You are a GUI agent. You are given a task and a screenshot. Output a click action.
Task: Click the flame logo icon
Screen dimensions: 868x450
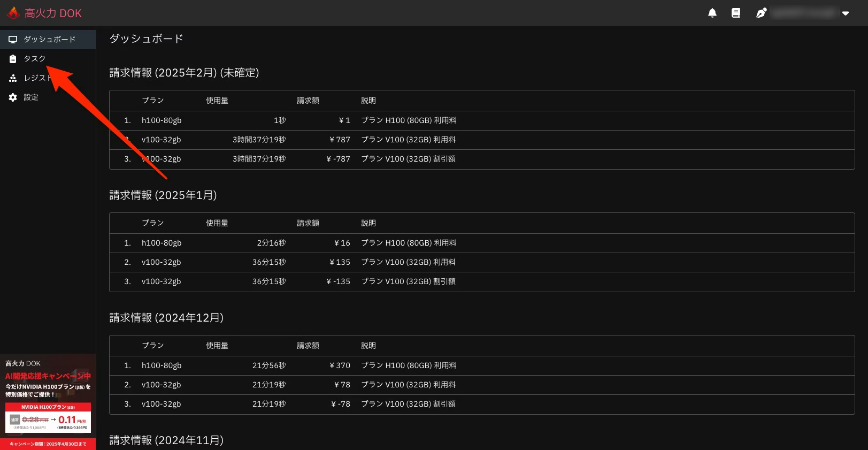[x=13, y=13]
